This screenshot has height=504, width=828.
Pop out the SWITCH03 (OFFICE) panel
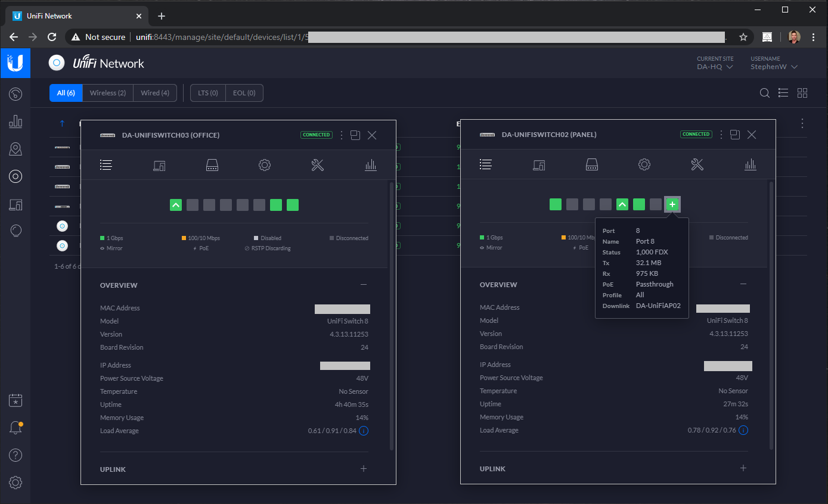355,135
